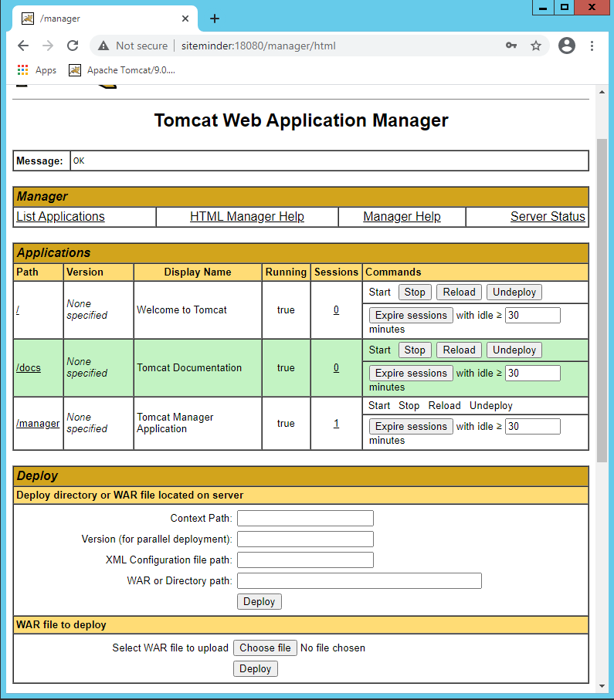
Task: Reload the page with refresh icon
Action: click(73, 46)
